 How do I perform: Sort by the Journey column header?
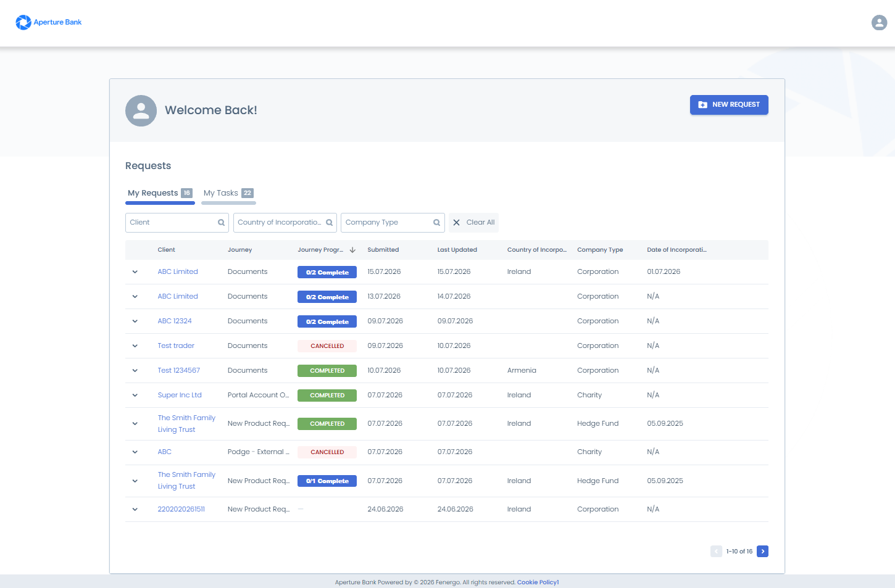point(239,250)
